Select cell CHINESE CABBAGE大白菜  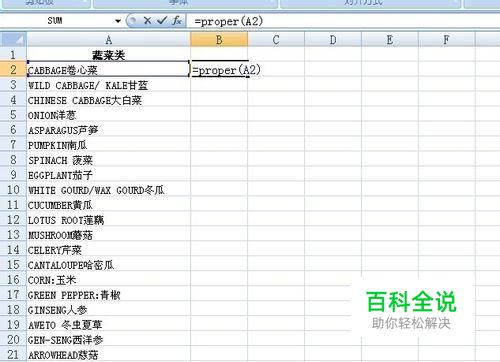pyautogui.click(x=109, y=100)
